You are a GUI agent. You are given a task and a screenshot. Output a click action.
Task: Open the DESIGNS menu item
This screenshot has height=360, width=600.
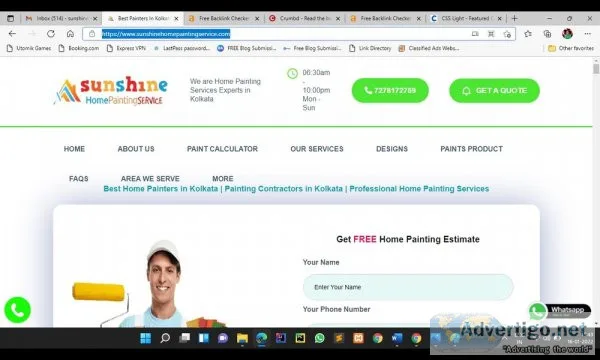pos(392,149)
